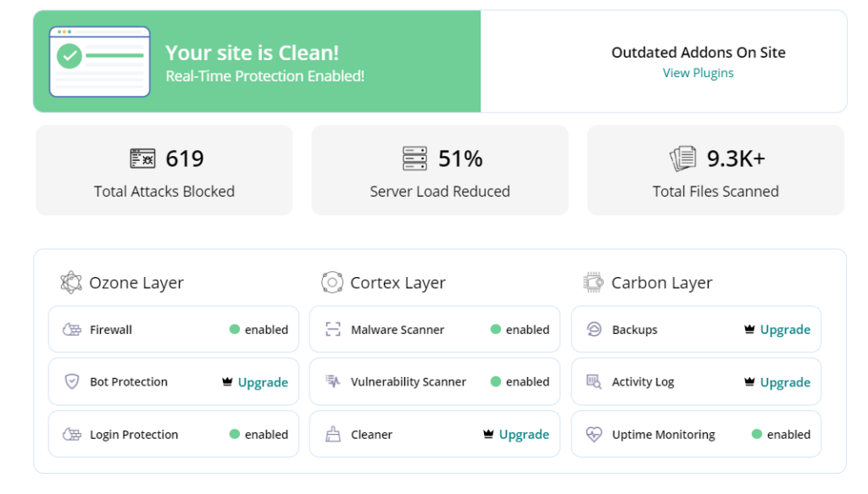Click the Total Files Scanned documents icon
Image resolution: width=868 pixels, height=494 pixels.
682,158
